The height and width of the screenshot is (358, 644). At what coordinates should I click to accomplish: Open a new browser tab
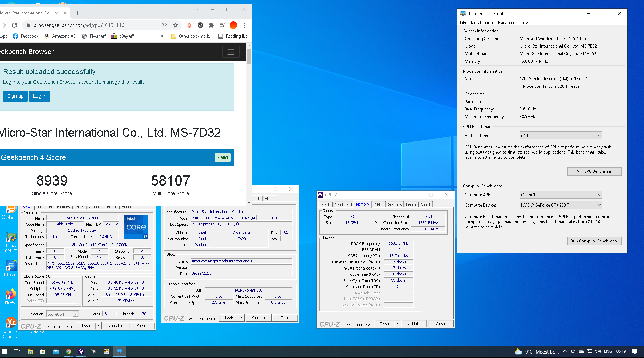[78, 13]
